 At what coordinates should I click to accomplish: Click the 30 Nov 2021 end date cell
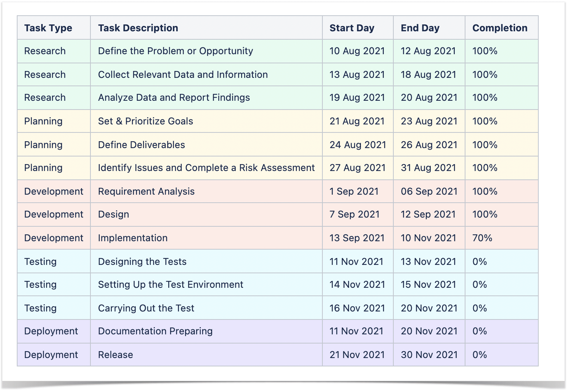(x=428, y=355)
